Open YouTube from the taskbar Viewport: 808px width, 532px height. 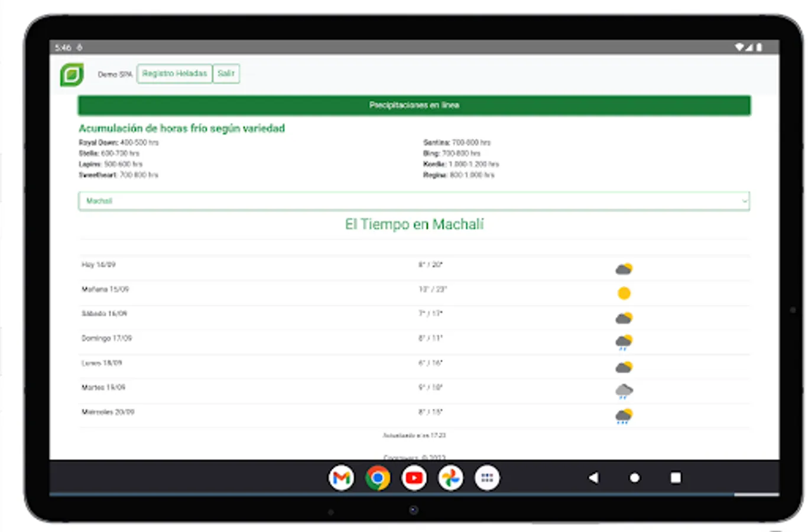[414, 478]
